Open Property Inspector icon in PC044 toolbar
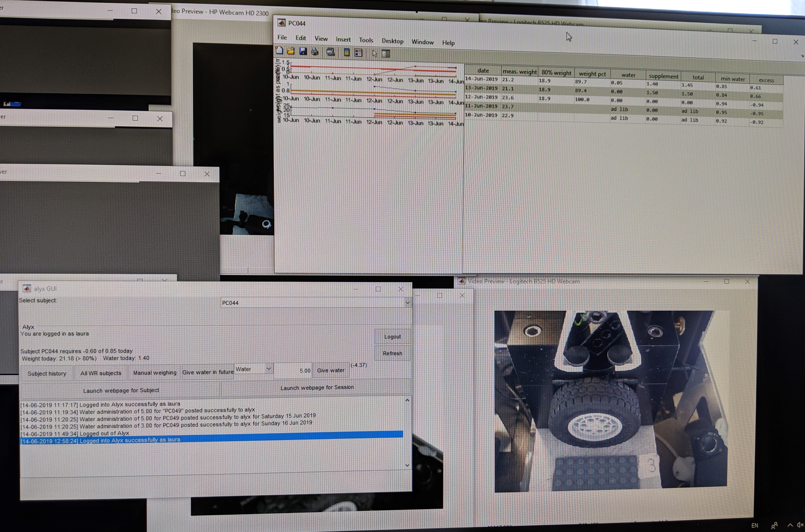Image resolution: width=805 pixels, height=532 pixels. click(386, 54)
